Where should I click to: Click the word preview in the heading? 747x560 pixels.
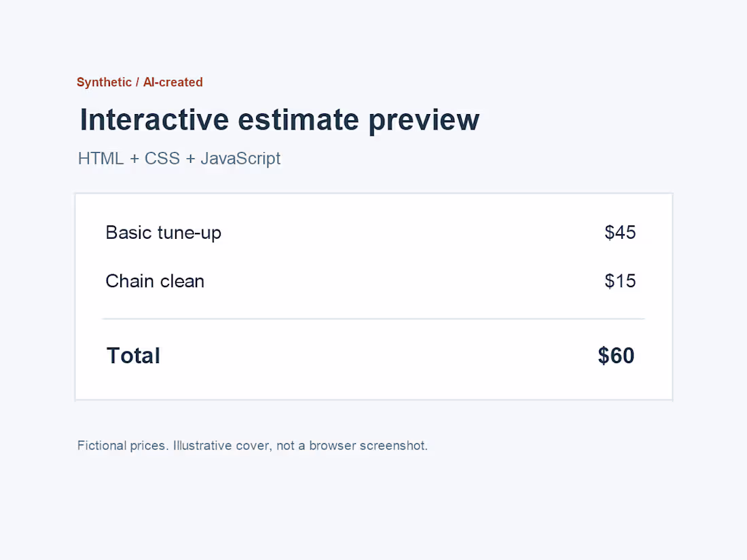point(424,120)
